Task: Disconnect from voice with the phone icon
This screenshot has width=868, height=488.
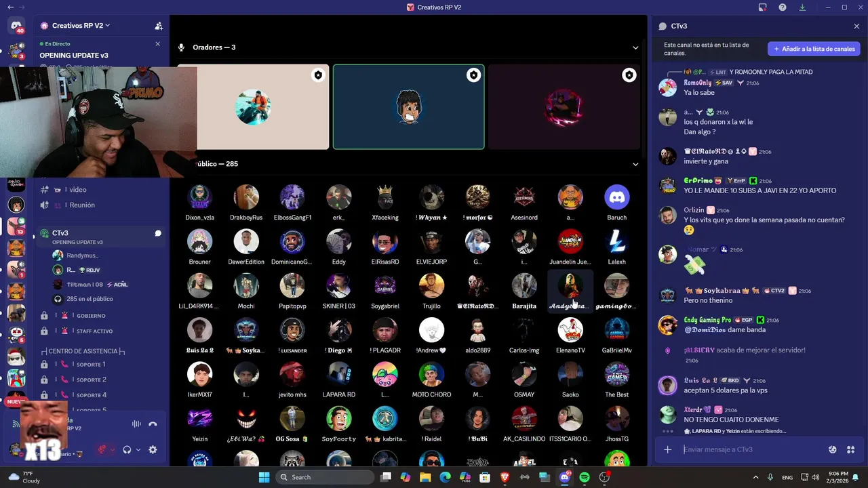Action: click(153, 424)
